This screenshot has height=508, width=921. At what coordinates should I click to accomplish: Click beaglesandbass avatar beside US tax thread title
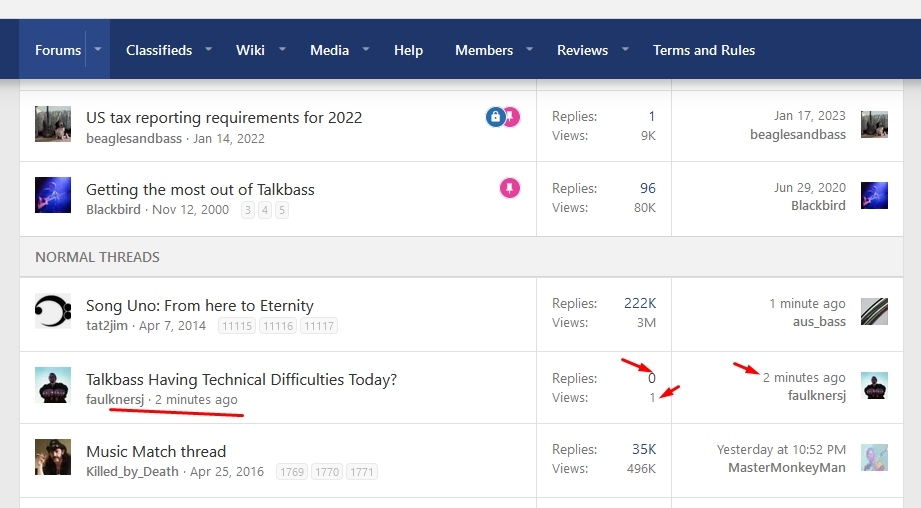point(53,124)
